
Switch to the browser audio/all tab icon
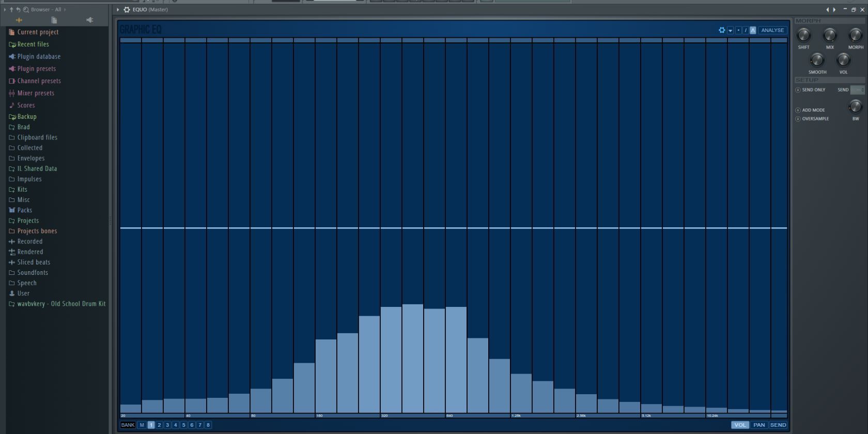click(x=19, y=20)
